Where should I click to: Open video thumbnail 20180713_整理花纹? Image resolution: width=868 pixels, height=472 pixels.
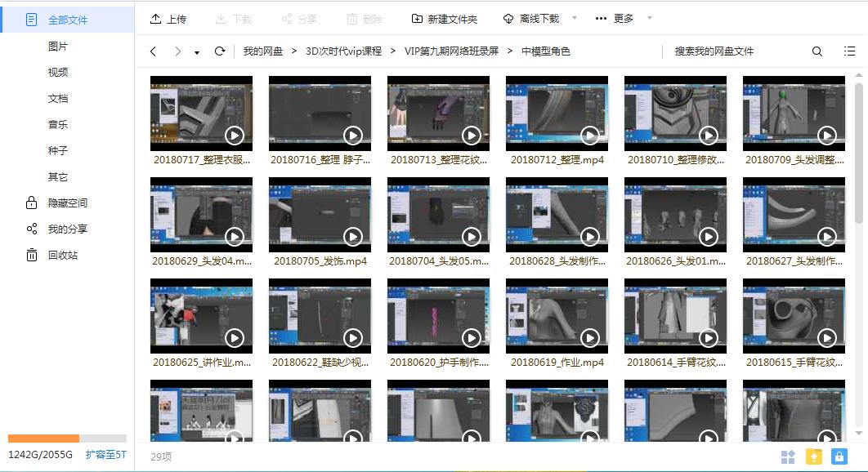click(x=438, y=114)
